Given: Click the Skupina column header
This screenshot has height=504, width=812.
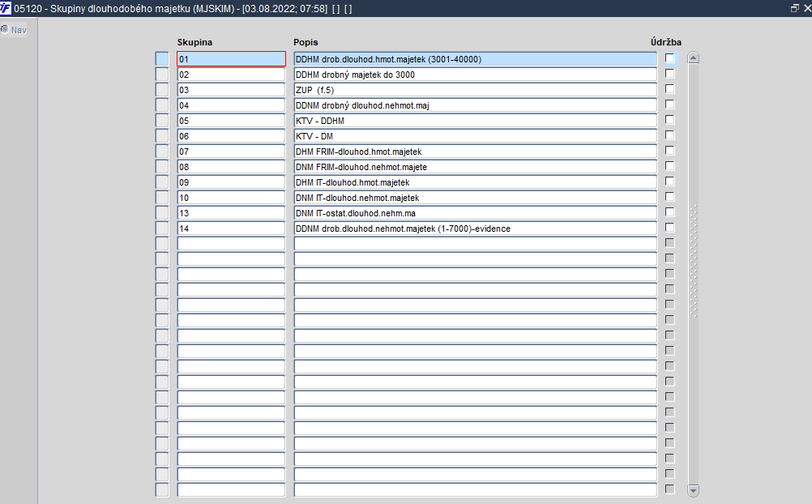Looking at the screenshot, I should 194,42.
